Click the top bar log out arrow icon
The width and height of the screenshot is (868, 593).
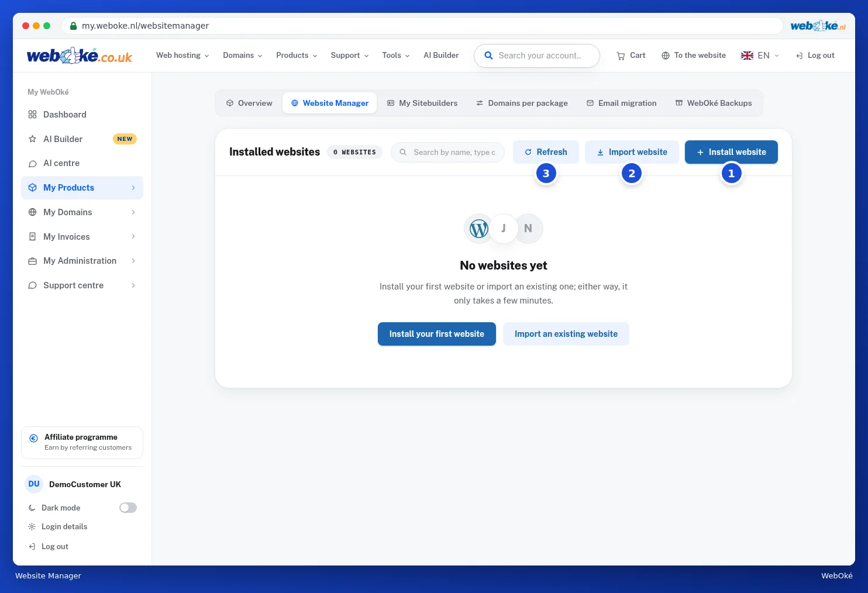(x=799, y=56)
